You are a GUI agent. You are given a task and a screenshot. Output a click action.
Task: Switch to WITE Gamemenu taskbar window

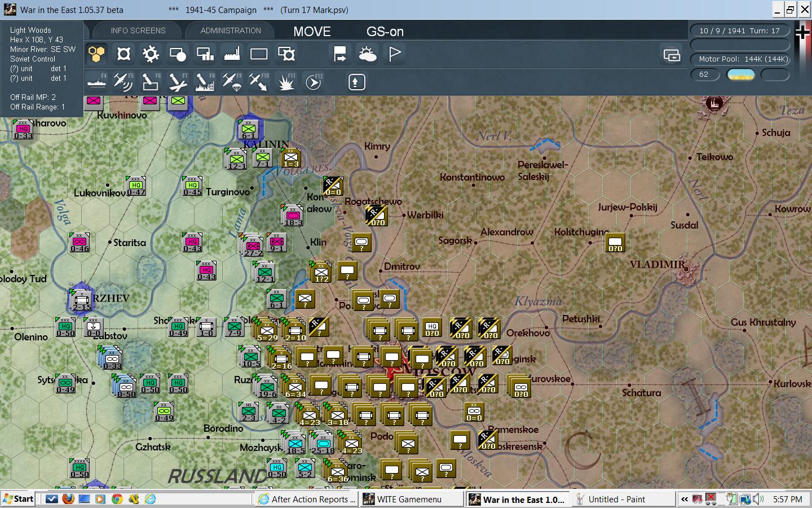coord(411,499)
